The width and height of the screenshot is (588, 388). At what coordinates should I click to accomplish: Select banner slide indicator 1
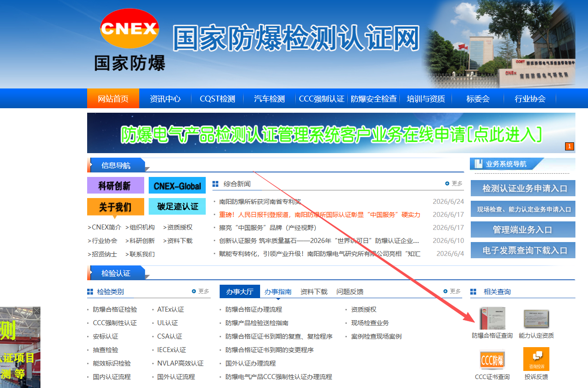point(570,146)
